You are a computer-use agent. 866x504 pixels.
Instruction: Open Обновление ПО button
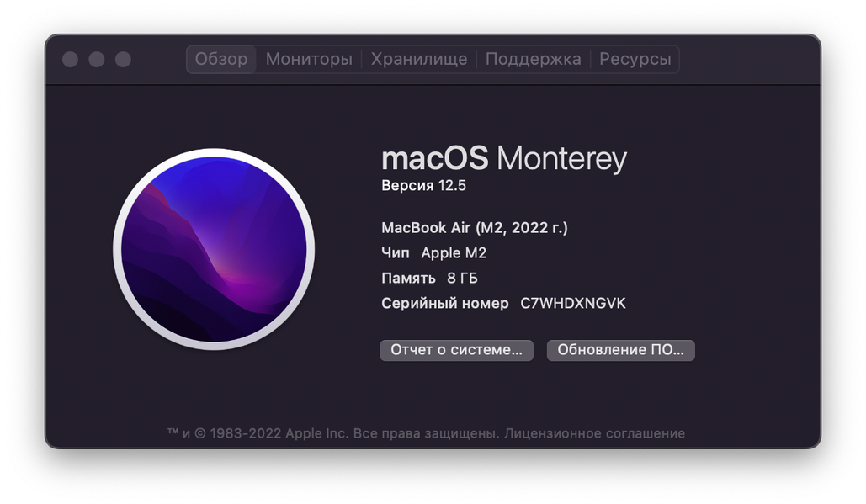621,350
